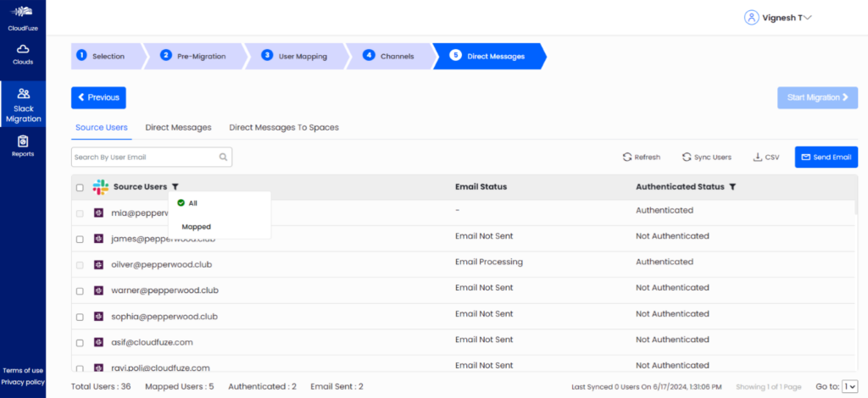Open the Go to page dropdown
Image resolution: width=868 pixels, height=398 pixels.
[x=849, y=386]
